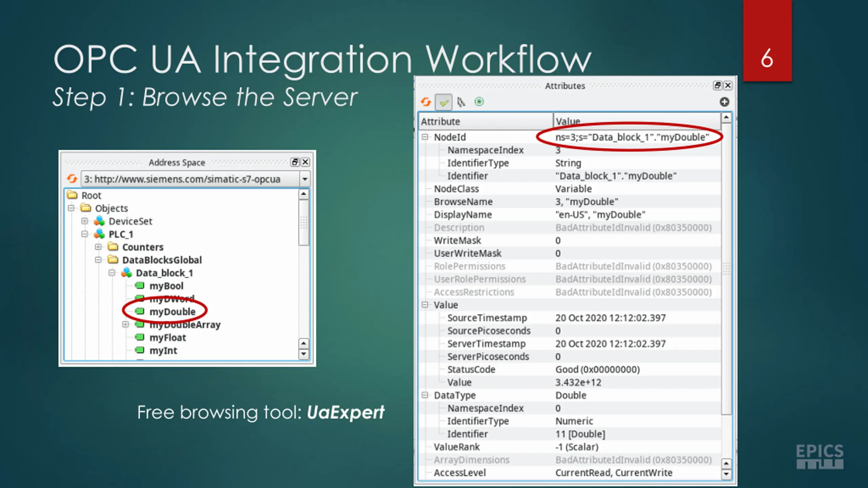Collapse the PLC_1 tree node
This screenshot has width=868, height=488.
tap(85, 234)
